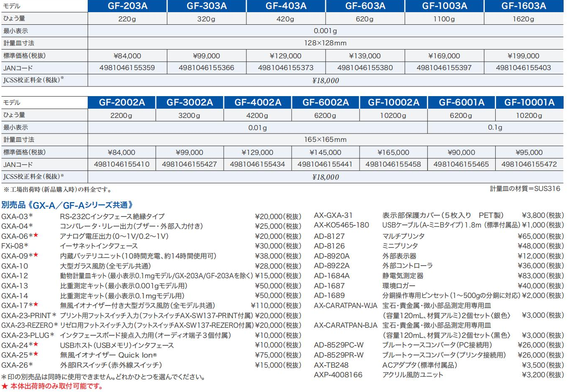Select the GF-10001A model header

[530, 102]
